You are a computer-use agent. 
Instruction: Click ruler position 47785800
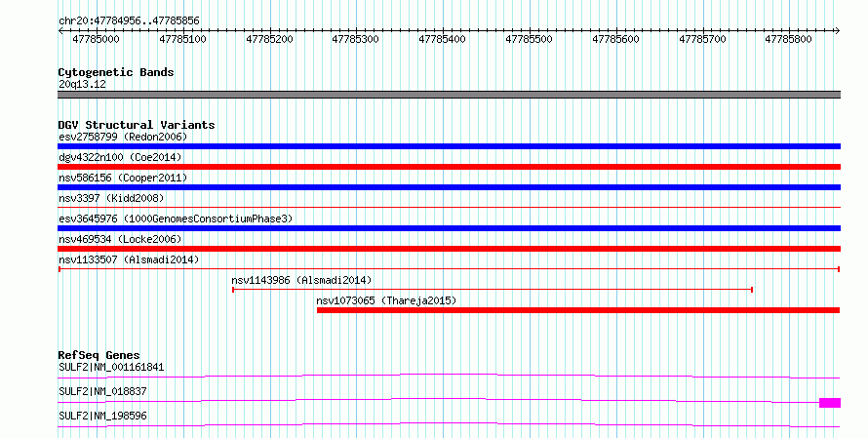(x=788, y=39)
